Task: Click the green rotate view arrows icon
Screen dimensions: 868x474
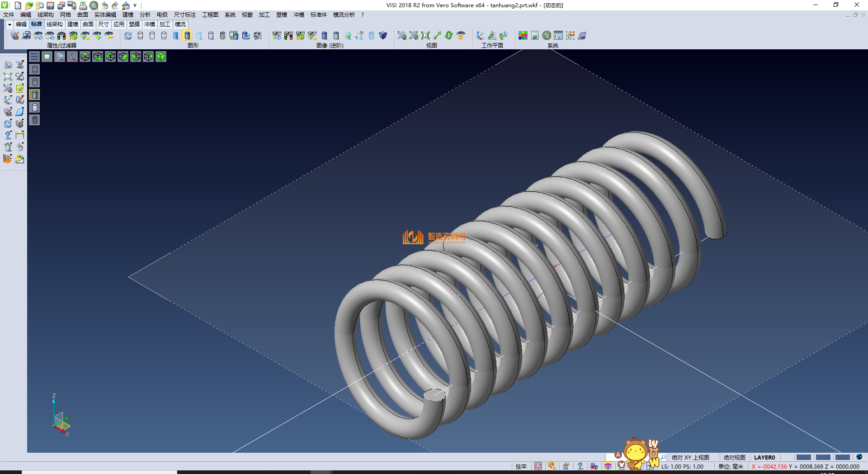Action: click(449, 35)
